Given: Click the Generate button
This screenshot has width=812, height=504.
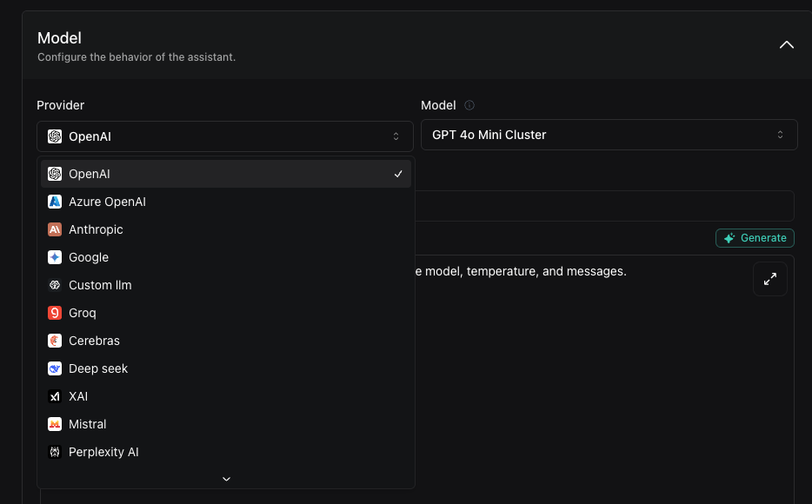Looking at the screenshot, I should tap(755, 238).
